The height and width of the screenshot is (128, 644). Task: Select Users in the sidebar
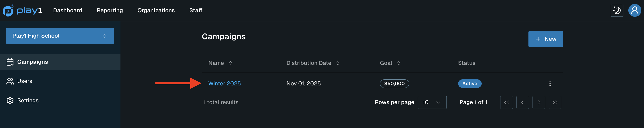pos(24,81)
